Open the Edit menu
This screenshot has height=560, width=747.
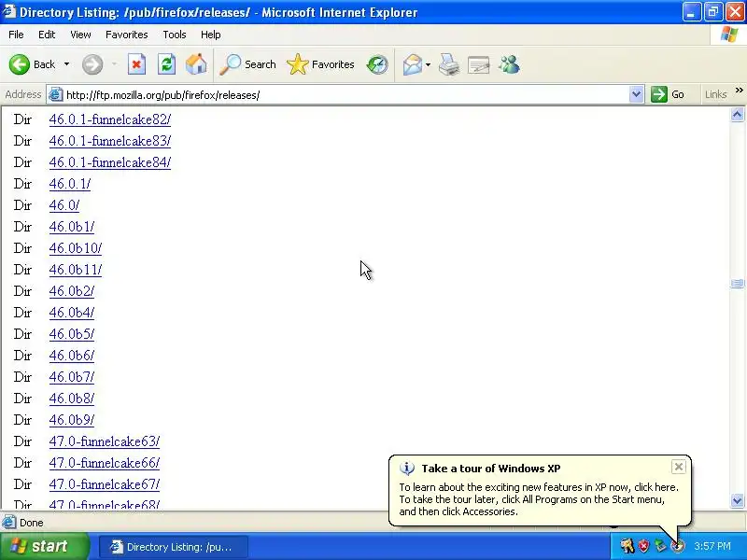tap(47, 35)
